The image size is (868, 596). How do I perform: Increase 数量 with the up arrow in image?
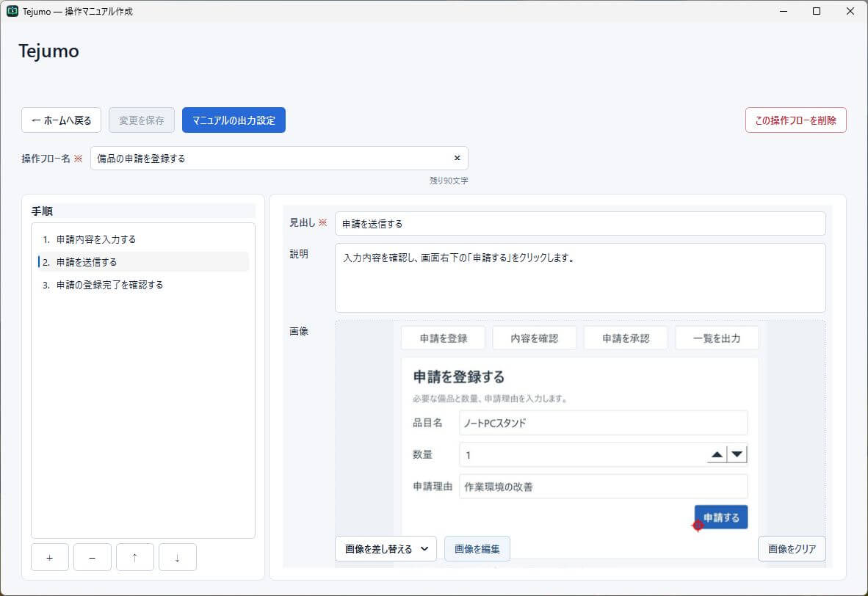tap(717, 455)
